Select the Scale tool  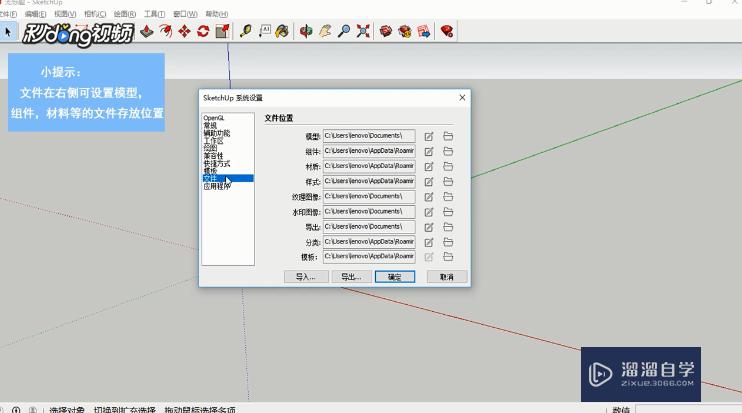222,32
